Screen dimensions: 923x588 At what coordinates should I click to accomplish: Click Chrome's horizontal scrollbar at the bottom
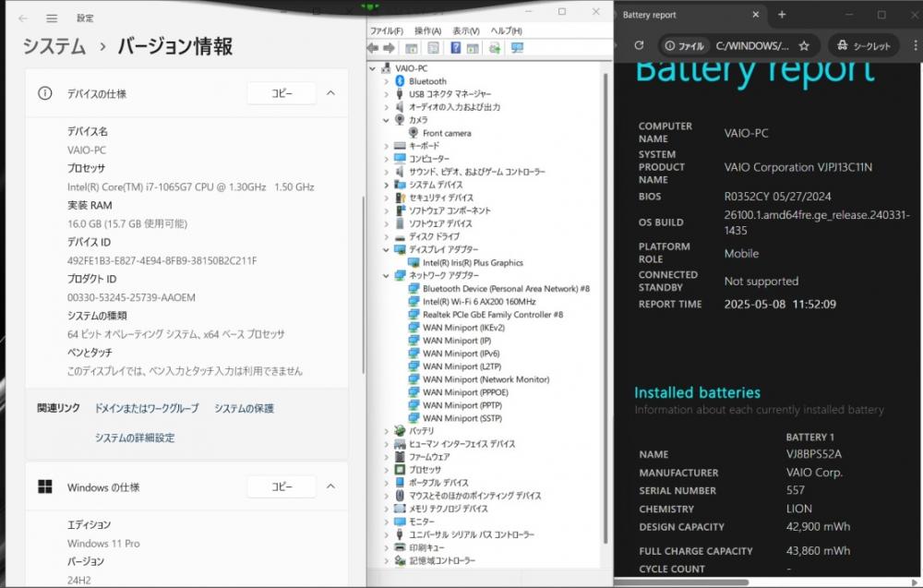682,582
